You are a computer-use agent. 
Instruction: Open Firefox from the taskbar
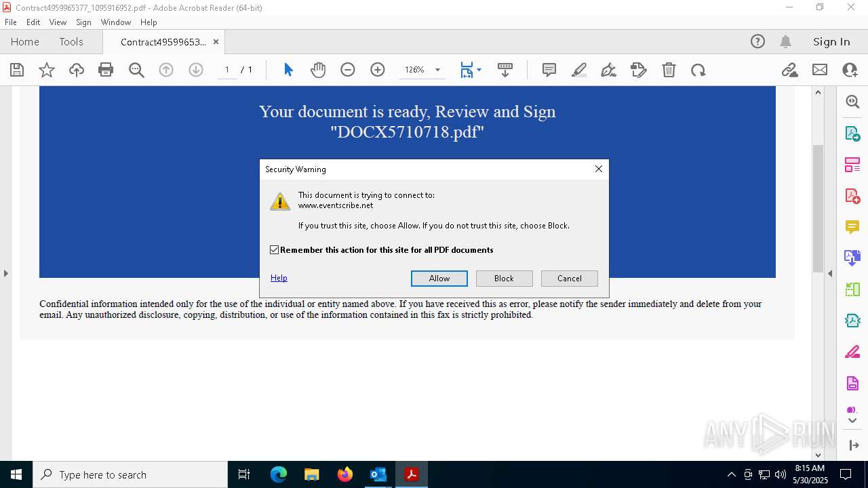[345, 474]
